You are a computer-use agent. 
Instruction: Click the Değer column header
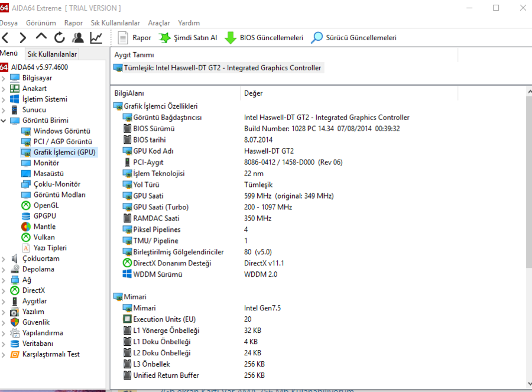pyautogui.click(x=254, y=93)
